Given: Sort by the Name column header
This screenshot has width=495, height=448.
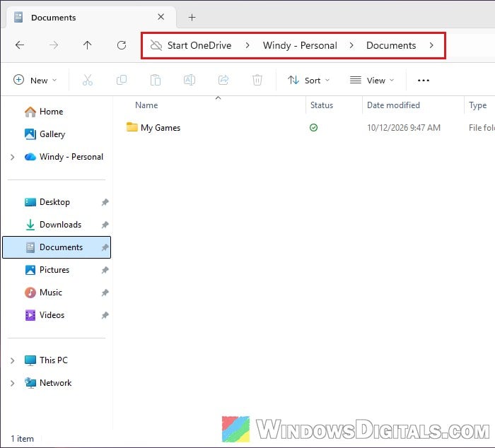Looking at the screenshot, I should [x=146, y=105].
